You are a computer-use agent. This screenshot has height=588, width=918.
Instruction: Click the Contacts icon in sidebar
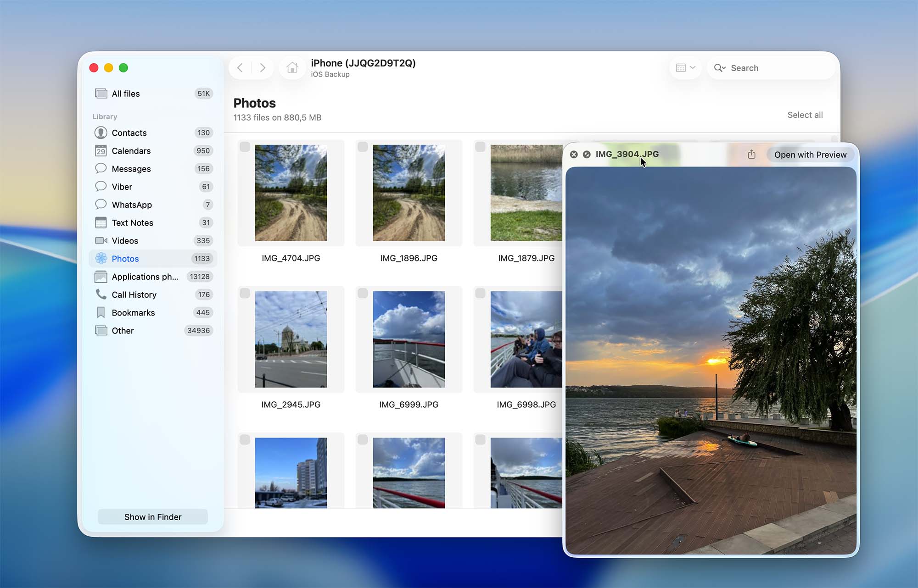click(x=101, y=133)
